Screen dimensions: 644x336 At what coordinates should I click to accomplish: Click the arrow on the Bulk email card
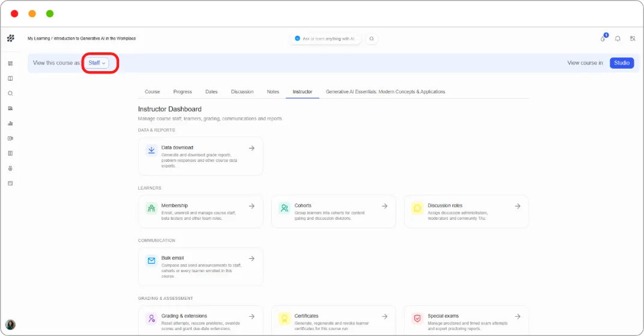point(252,259)
